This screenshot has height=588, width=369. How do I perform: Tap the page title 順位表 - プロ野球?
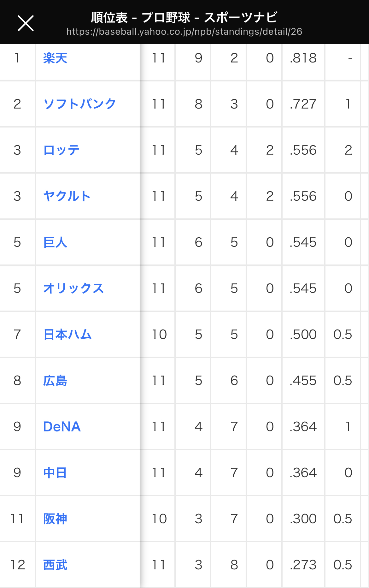click(x=184, y=17)
